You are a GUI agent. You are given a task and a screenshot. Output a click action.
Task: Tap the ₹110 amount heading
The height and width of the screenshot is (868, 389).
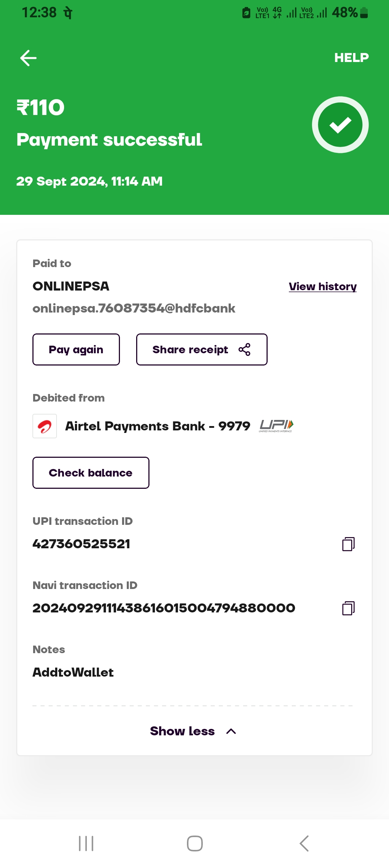[41, 107]
